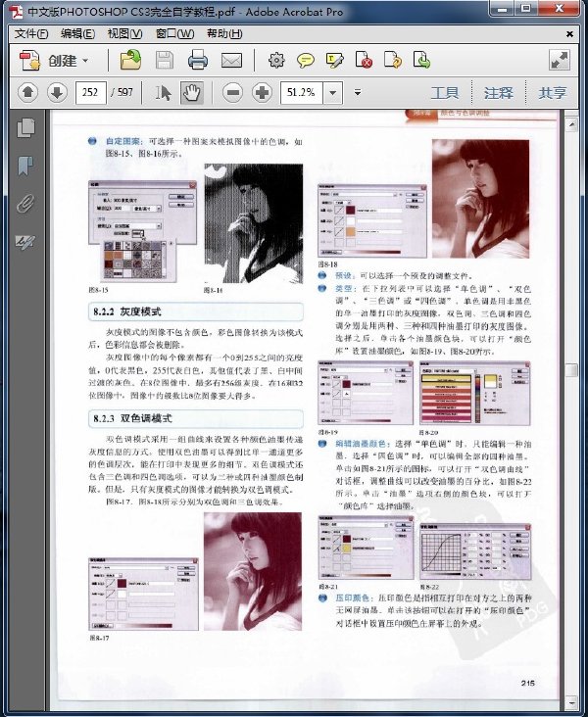Go to previous page up arrow

(x=27, y=93)
